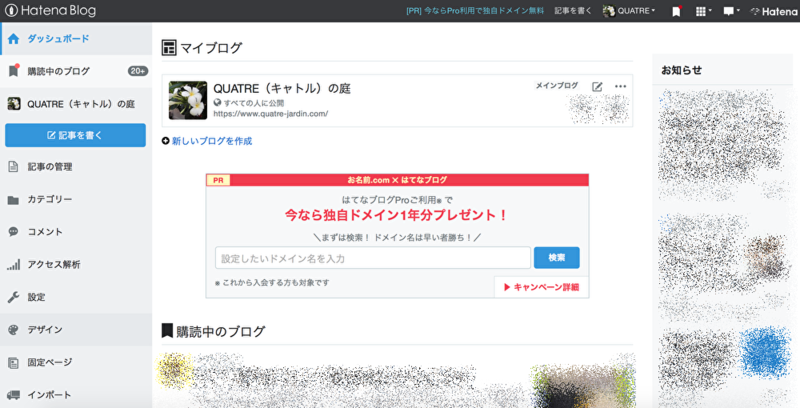Viewport: 800px width, 408px height.
Task: Open the notifications speech bubble menu
Action: [731, 11]
